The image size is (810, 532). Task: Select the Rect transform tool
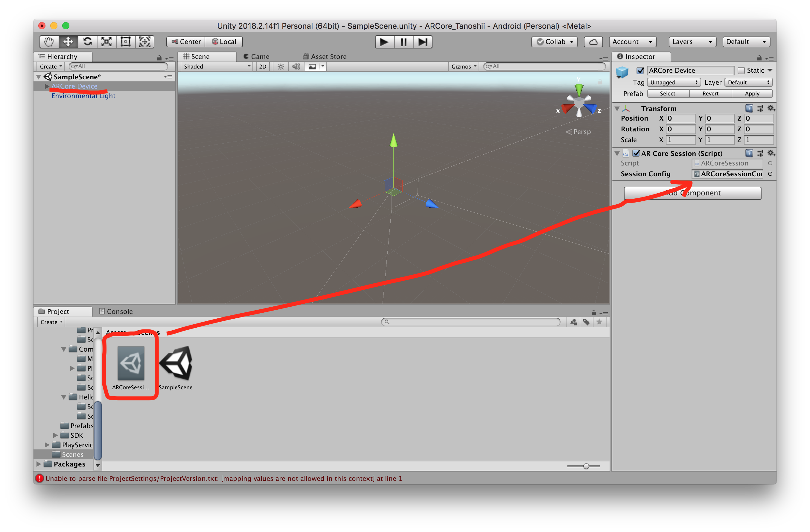[x=126, y=42]
